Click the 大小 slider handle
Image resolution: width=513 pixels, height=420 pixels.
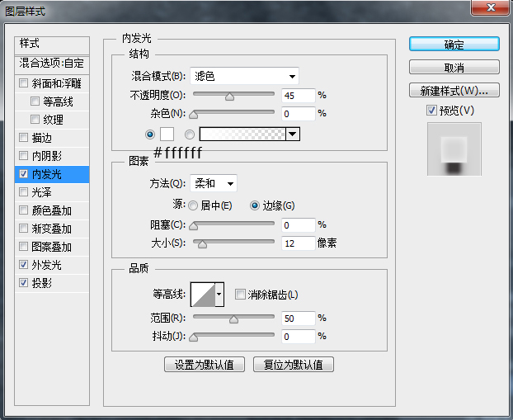pos(202,244)
